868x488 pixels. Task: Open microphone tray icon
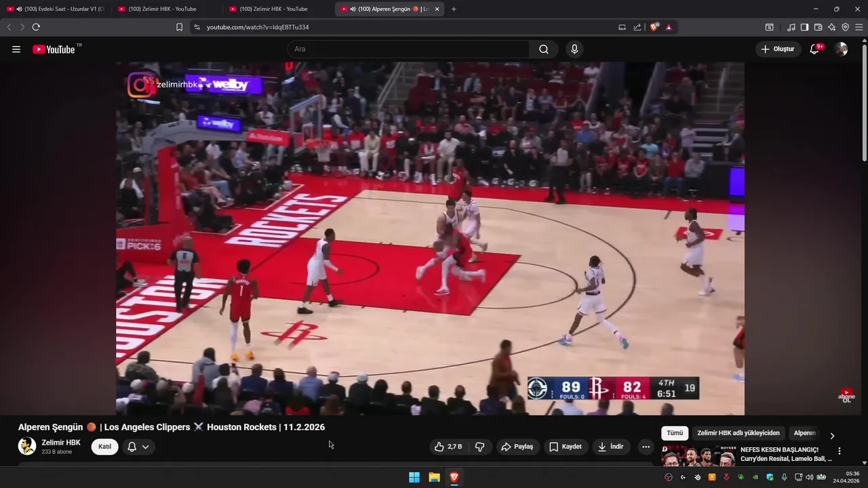coord(784,477)
